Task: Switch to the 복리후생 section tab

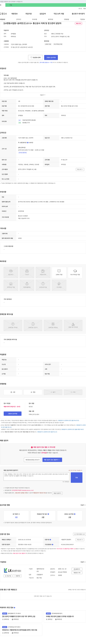Action: click(51, 19)
